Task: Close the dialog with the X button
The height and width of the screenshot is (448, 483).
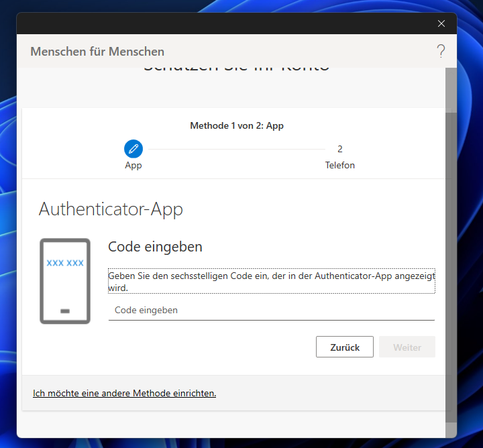Action: click(441, 23)
